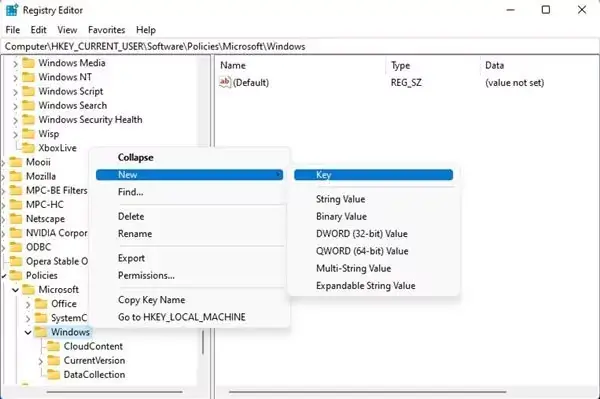This screenshot has height=399, width=600.
Task: Expand the CurrentVersion key
Action: (x=41, y=361)
